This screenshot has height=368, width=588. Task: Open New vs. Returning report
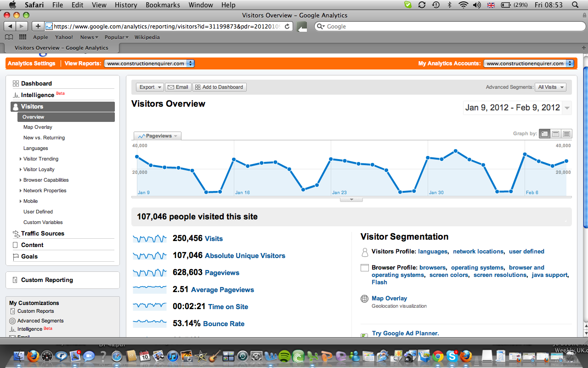(44, 138)
